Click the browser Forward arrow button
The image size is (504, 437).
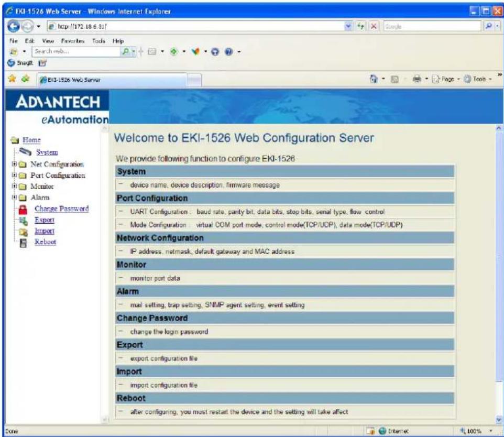27,26
